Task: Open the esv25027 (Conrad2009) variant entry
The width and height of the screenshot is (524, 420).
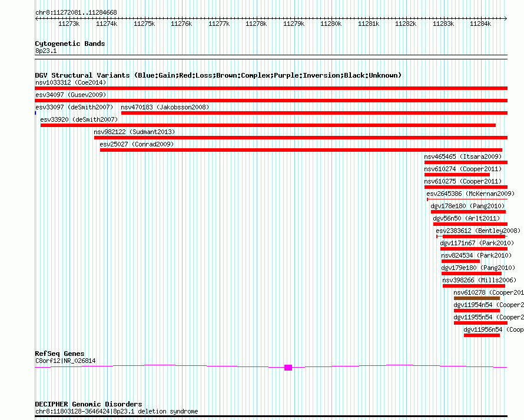Action: pos(137,144)
